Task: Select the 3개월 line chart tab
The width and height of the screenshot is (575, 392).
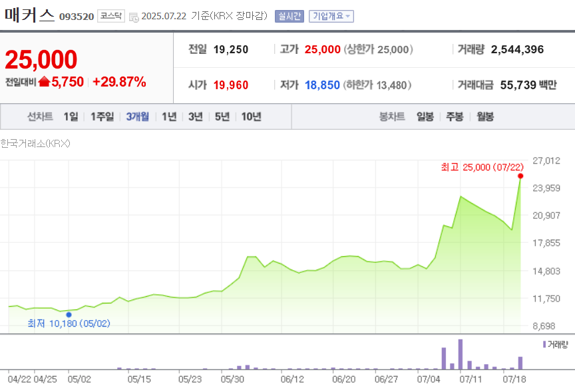Action: [138, 116]
